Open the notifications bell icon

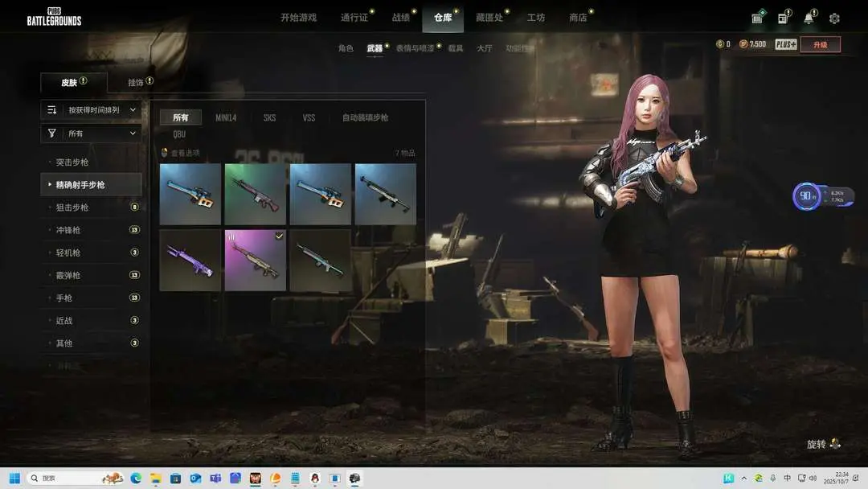809,18
